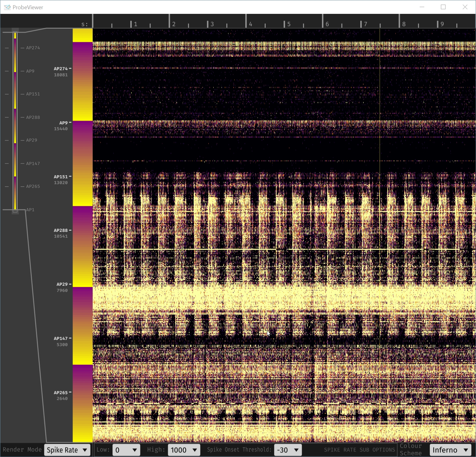This screenshot has width=476, height=457.
Task: Open the Low value dropdown showing 0
Action: coord(127,450)
